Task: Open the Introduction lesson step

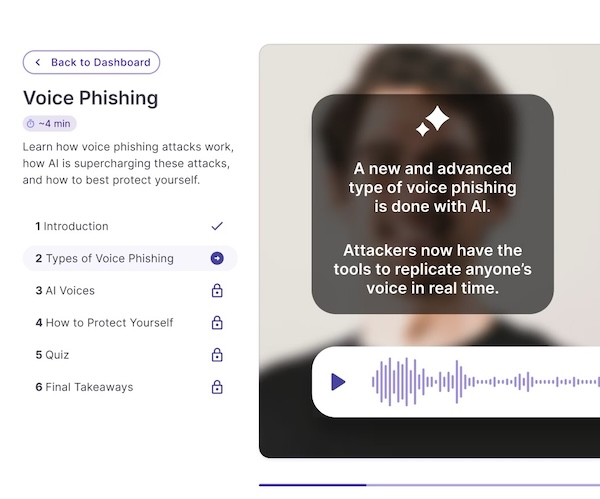Action: pyautogui.click(x=130, y=226)
